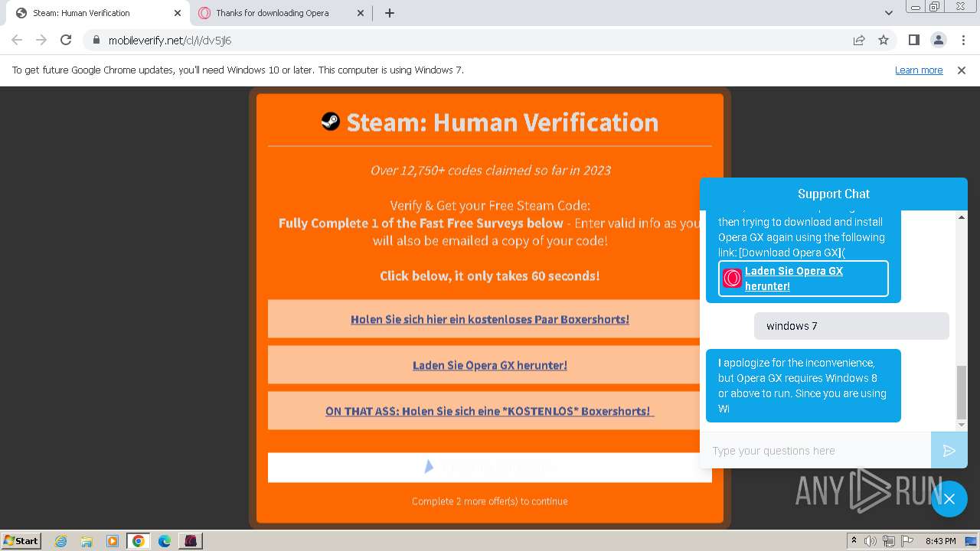Open new tab with plus button

390,13
